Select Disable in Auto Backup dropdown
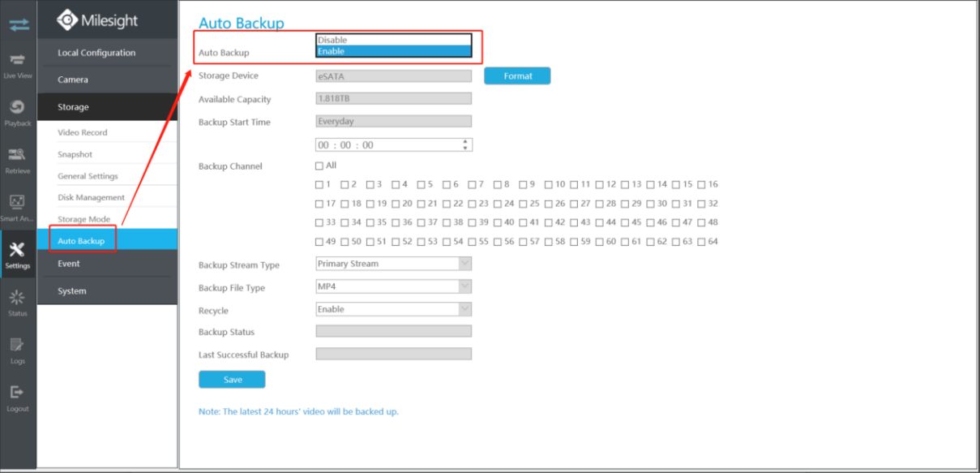This screenshot has width=980, height=473. (393, 40)
